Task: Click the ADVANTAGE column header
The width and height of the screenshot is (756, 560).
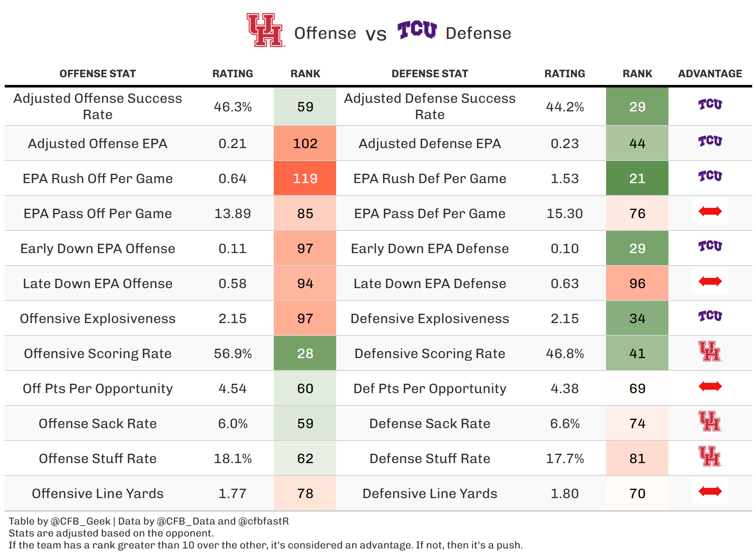Action: 710,74
